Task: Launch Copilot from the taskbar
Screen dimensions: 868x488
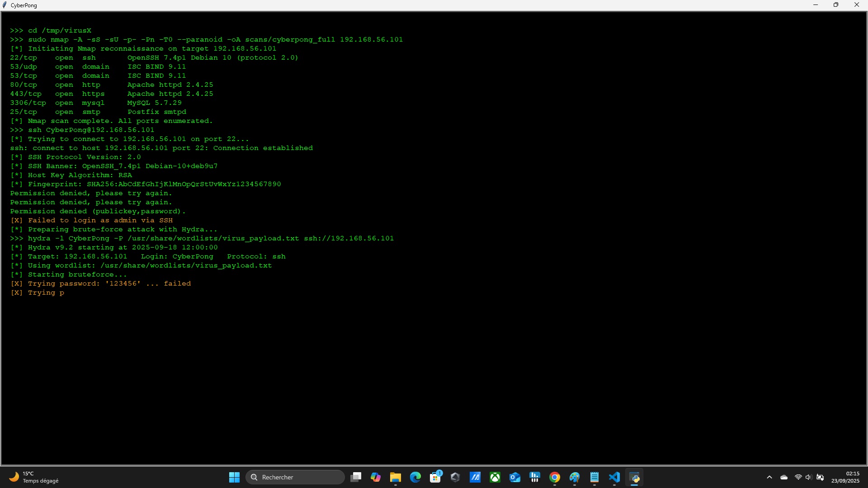Action: point(376,477)
